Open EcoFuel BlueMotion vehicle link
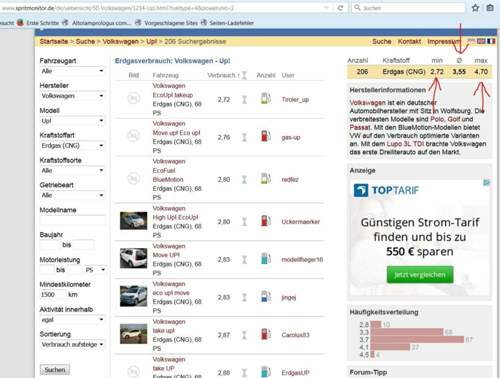This screenshot has height=378, width=500. [x=168, y=175]
